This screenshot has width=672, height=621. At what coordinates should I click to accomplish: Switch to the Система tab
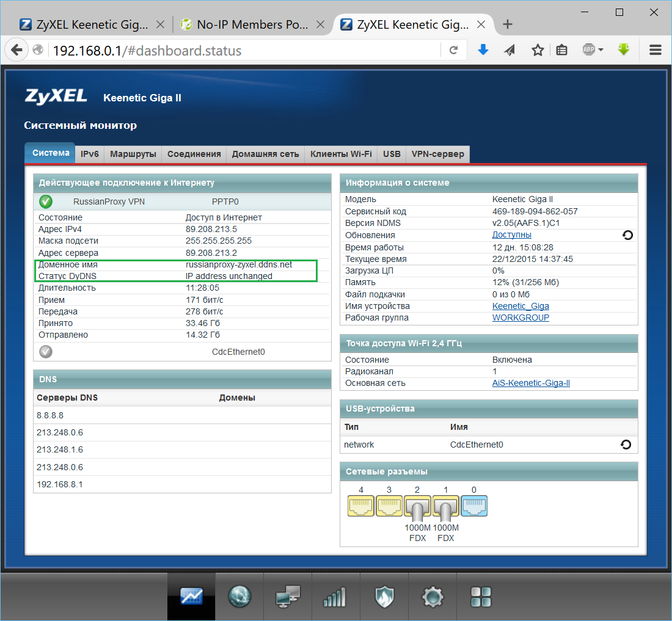click(x=51, y=153)
